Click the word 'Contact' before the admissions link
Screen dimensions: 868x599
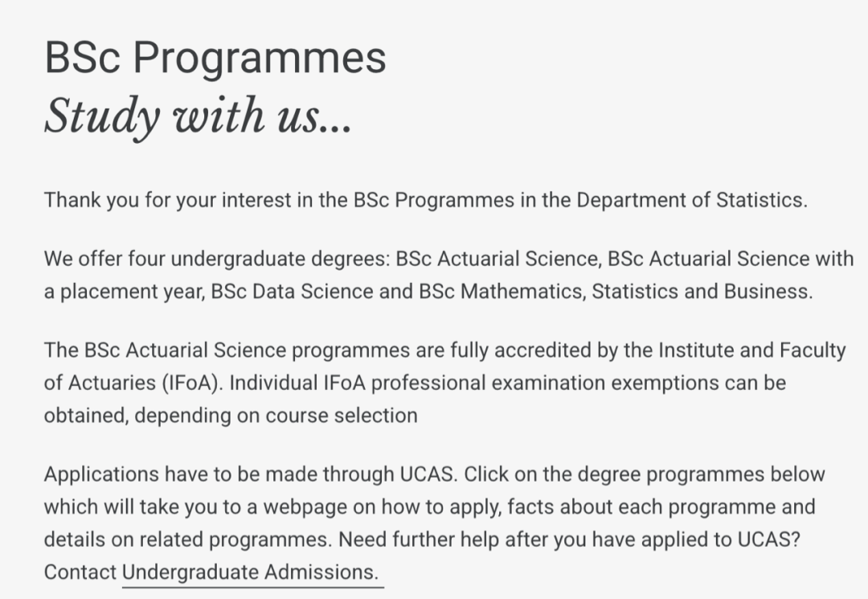tap(80, 572)
